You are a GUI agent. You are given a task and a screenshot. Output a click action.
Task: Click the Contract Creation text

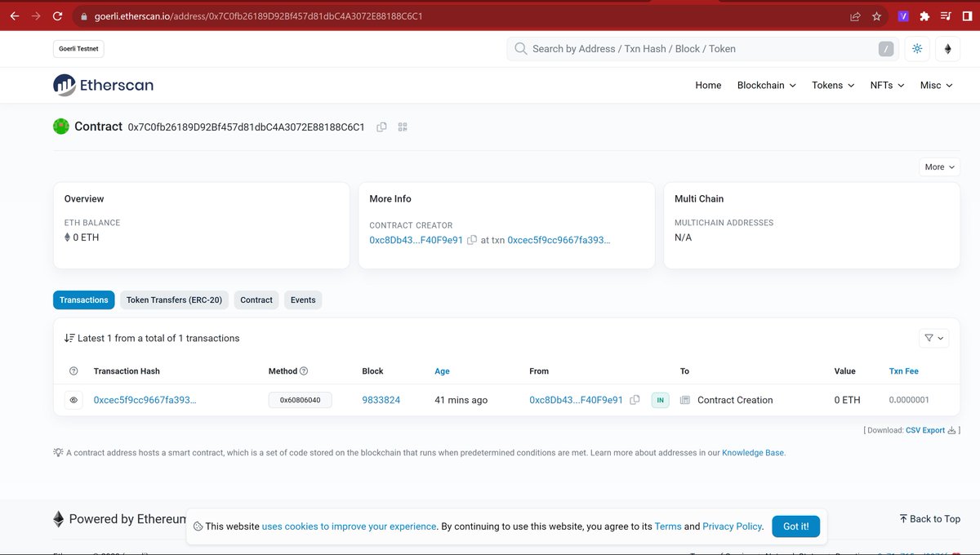[x=735, y=400]
